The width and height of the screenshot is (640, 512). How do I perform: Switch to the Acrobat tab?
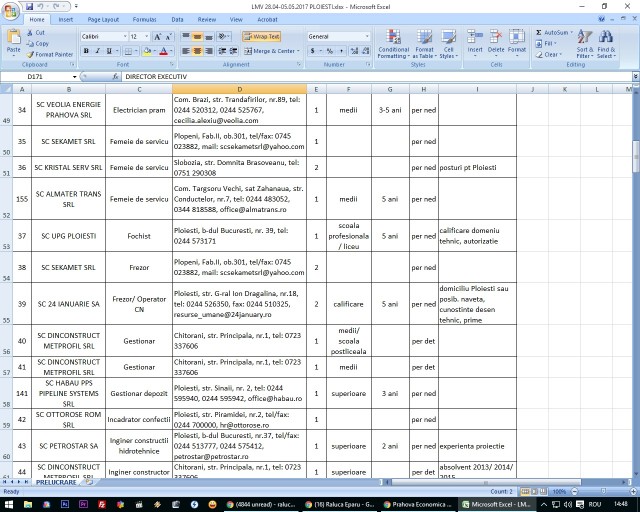(x=267, y=20)
